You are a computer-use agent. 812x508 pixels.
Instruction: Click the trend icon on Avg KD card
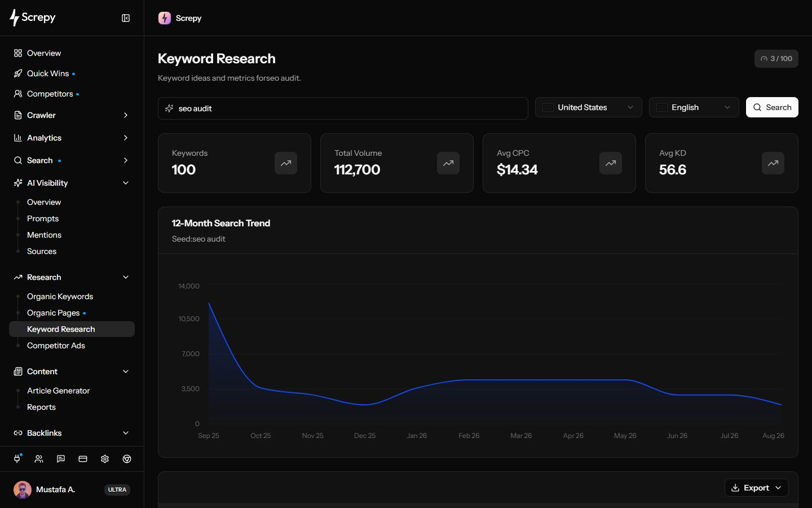[773, 163]
